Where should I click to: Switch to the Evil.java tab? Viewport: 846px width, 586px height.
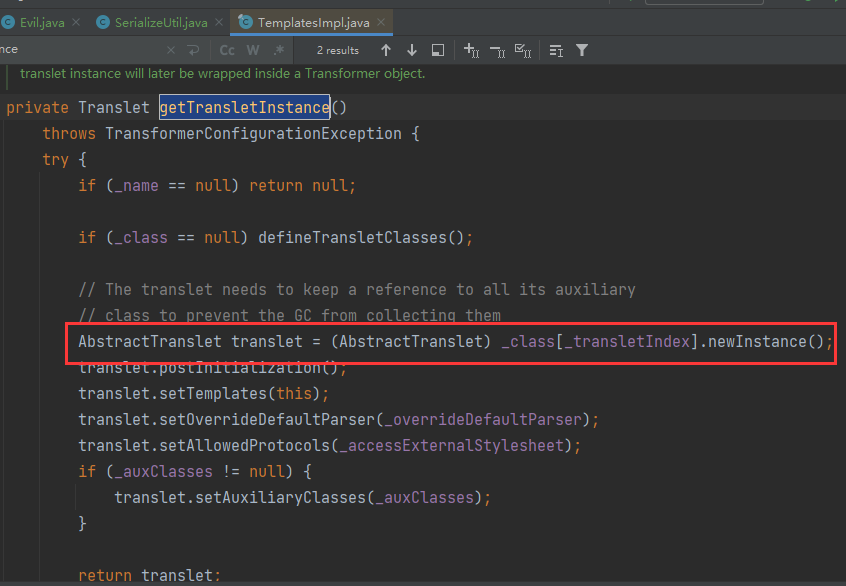[x=42, y=23]
